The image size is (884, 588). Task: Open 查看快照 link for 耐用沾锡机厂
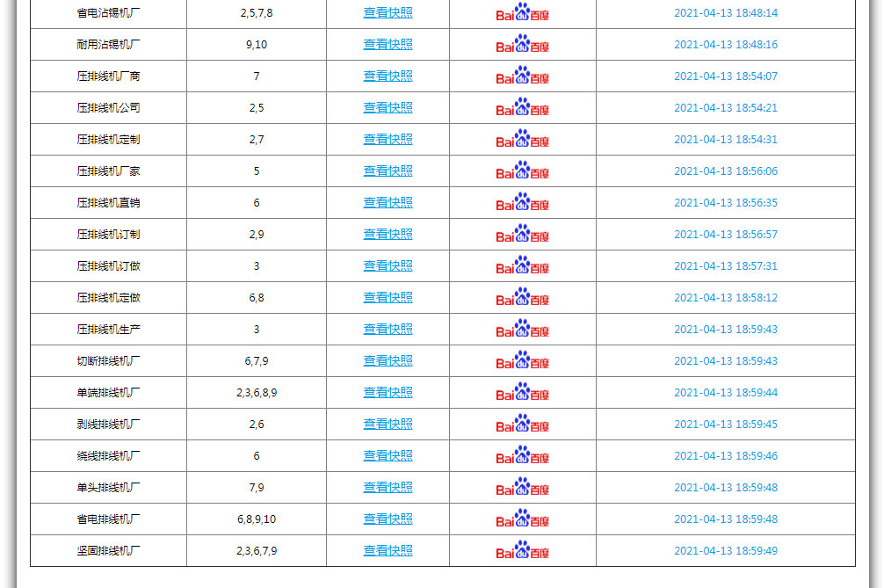click(x=388, y=44)
